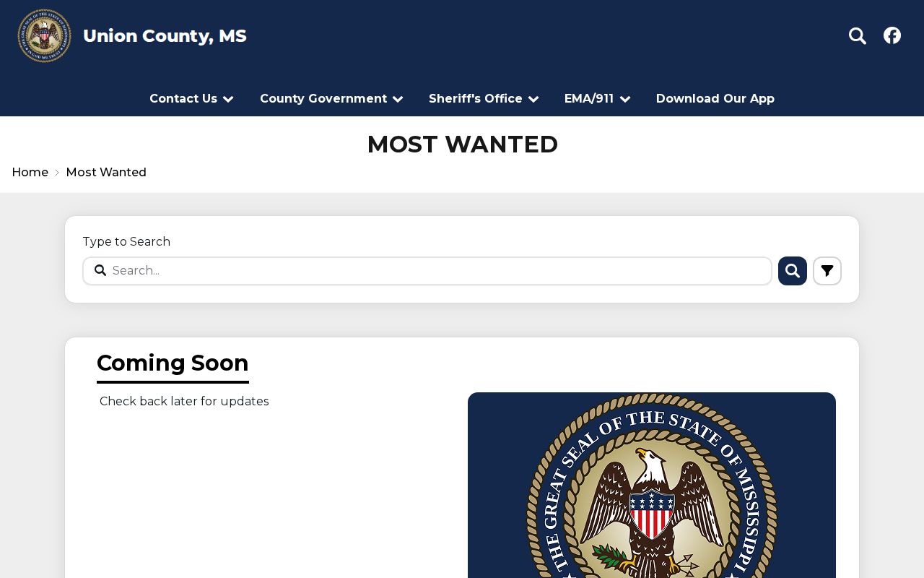
Task: Click the 'Type to Search' label
Action: (126, 242)
